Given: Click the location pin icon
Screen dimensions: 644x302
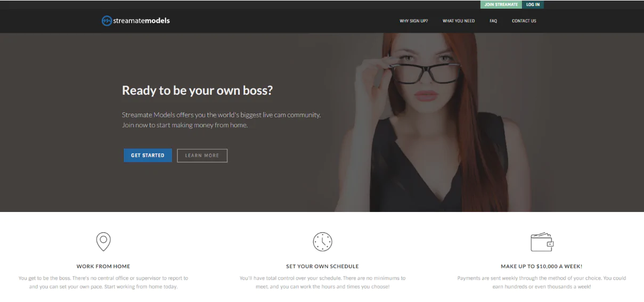Looking at the screenshot, I should coord(103,241).
